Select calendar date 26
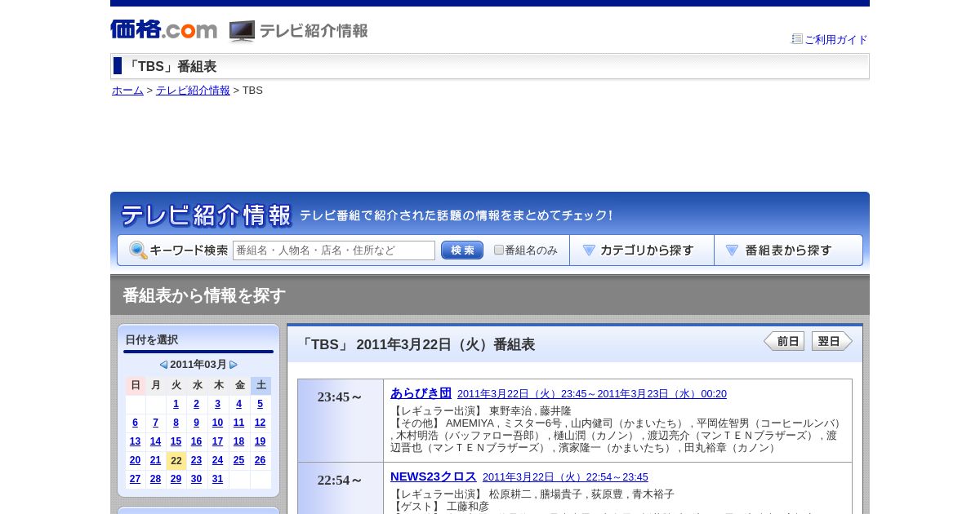Viewport: 980px width, 514px height. [260, 460]
